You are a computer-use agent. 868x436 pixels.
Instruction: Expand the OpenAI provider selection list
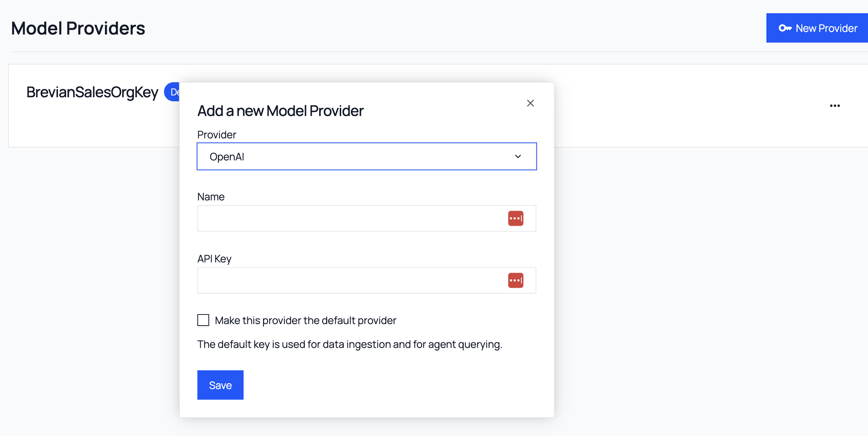point(366,156)
